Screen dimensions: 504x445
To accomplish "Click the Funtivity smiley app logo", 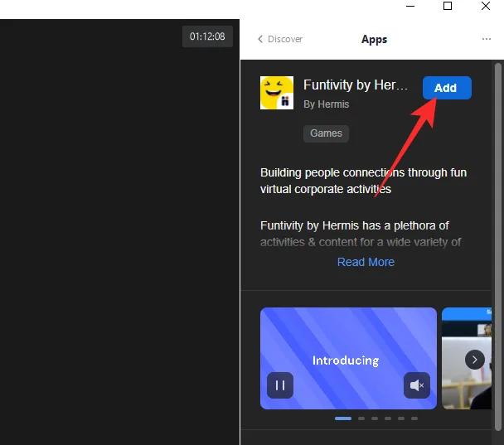I will click(277, 93).
